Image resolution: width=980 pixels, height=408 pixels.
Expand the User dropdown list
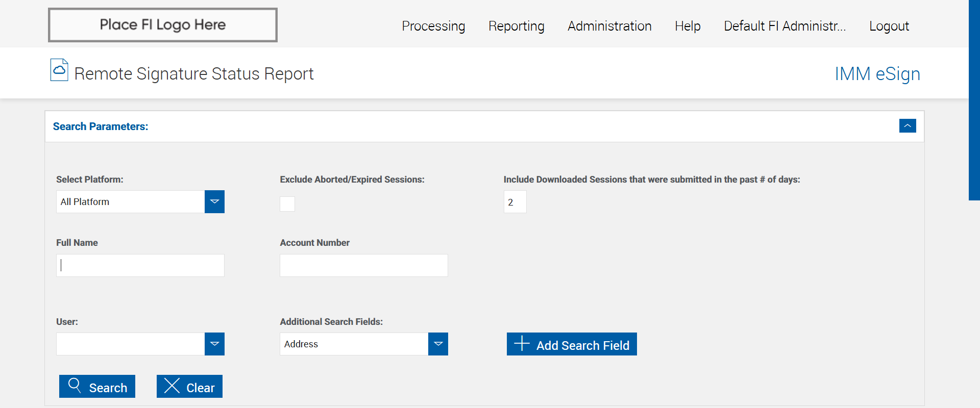coord(214,344)
